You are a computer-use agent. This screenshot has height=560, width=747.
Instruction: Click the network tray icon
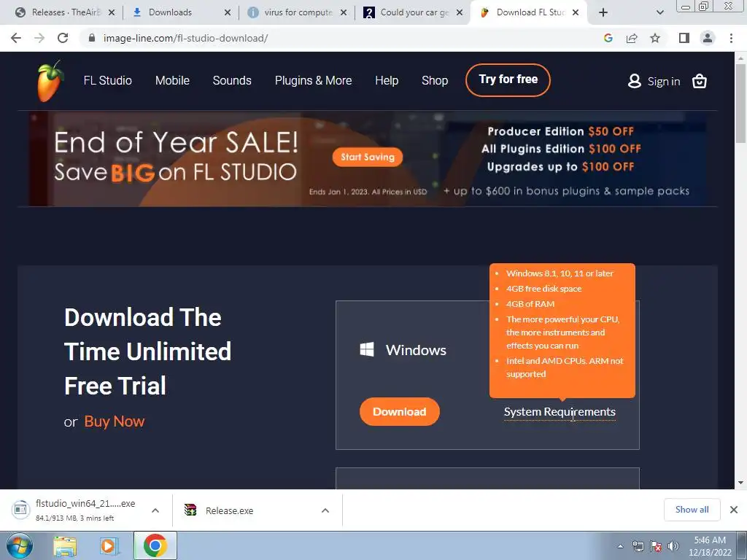[638, 546]
